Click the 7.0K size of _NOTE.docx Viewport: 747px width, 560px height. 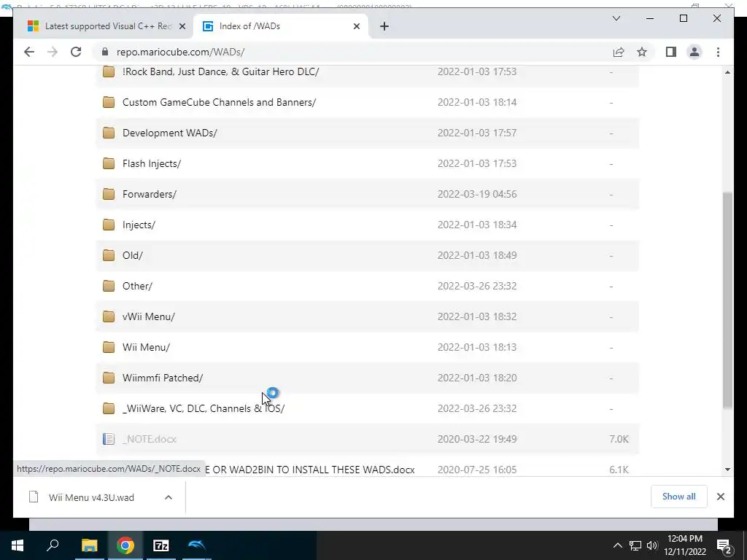[x=619, y=439]
